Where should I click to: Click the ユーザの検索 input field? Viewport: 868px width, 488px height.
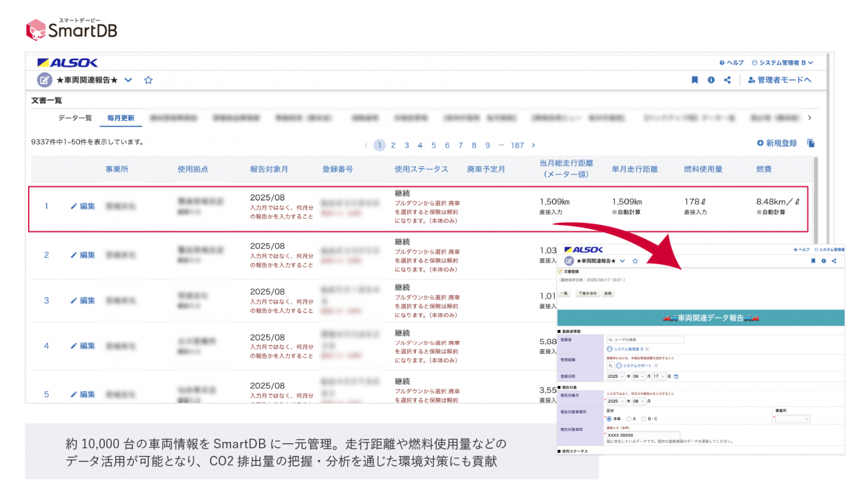pyautogui.click(x=645, y=340)
